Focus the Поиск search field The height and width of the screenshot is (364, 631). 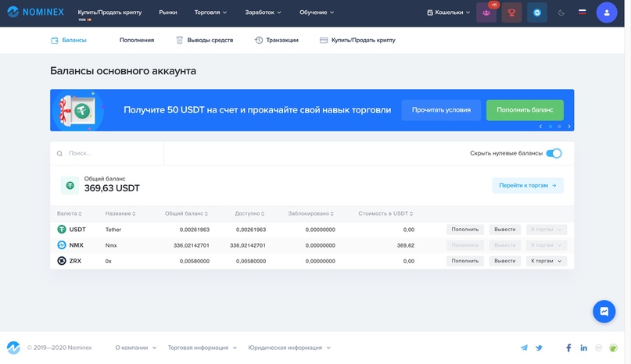coord(106,153)
